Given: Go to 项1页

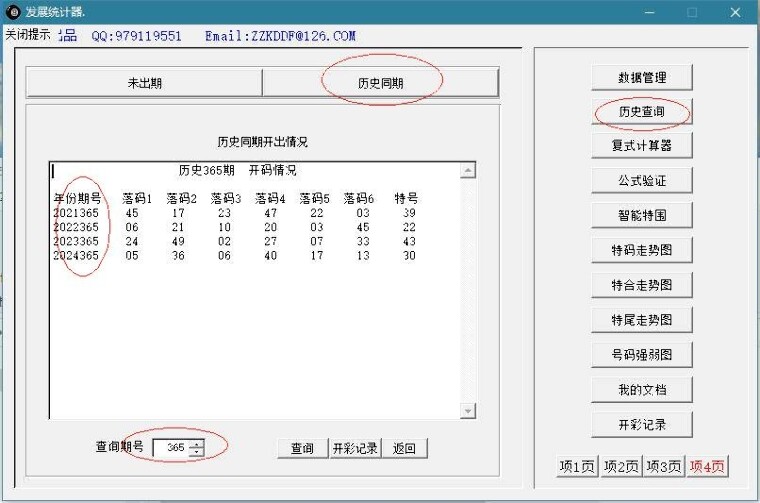Looking at the screenshot, I should 577,466.
